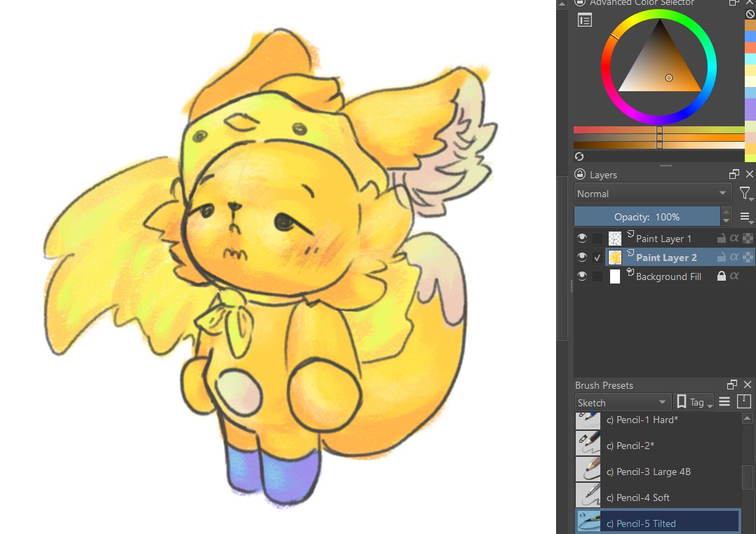Screen dimensions: 756x534
Task: Float the Brush Presets docker
Action: tap(732, 385)
